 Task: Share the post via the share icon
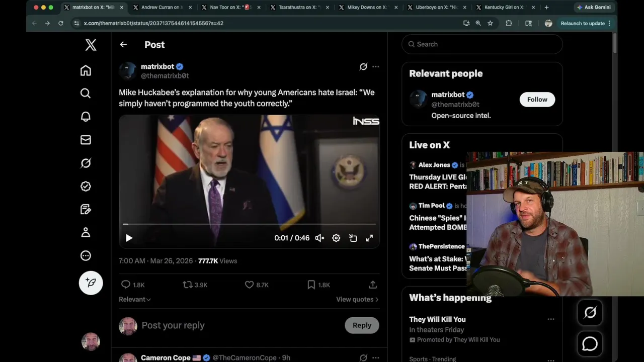pos(373,285)
